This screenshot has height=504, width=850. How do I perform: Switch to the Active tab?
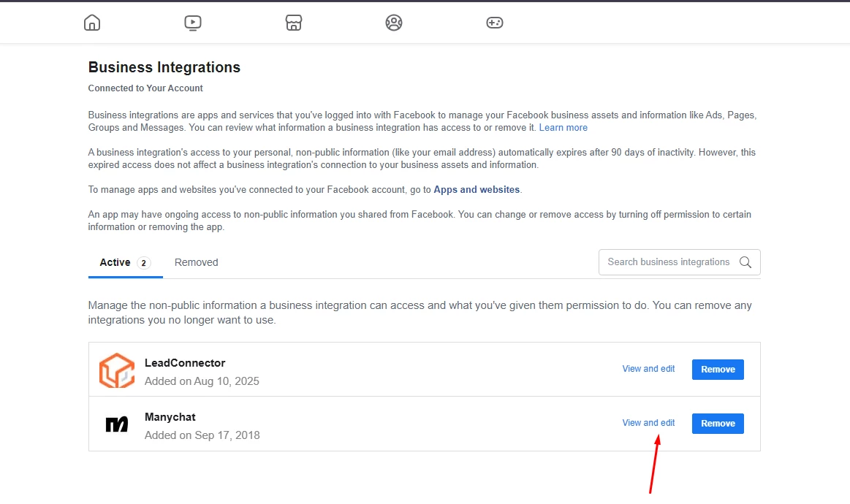click(x=125, y=263)
